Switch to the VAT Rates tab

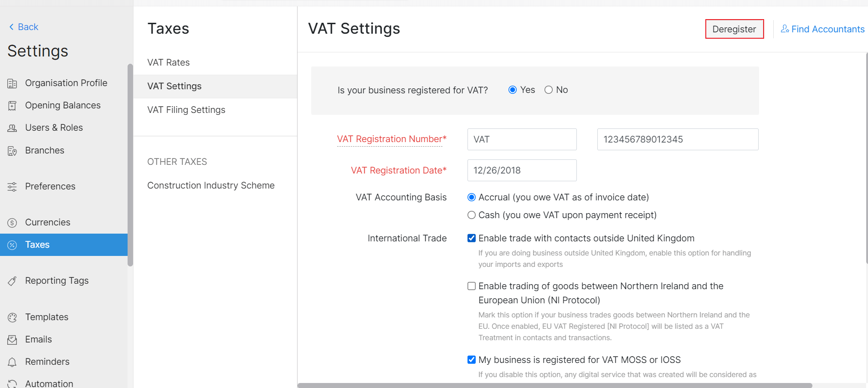[x=168, y=62]
